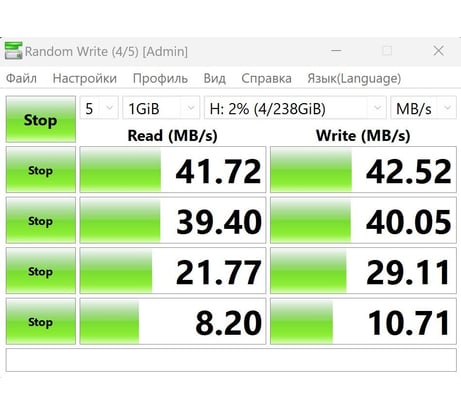Expand the H: 2% drive selection dropdown
The width and height of the screenshot is (461, 415).
pos(295,108)
